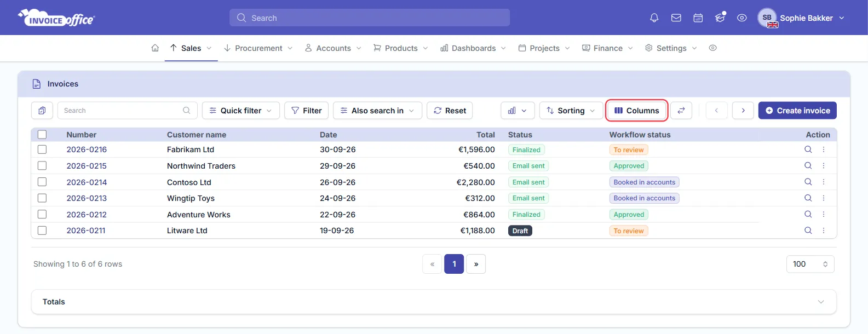This screenshot has height=334, width=868.
Task: View invoice 2026-0216 with magnifier icon
Action: tap(808, 149)
